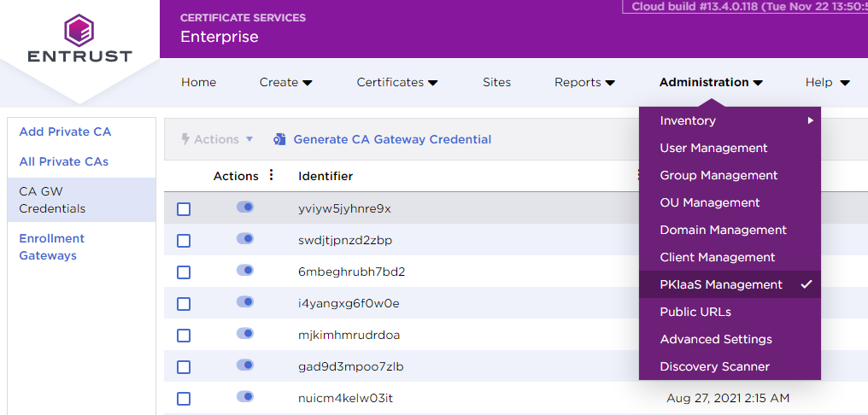The width and height of the screenshot is (868, 415).
Task: Check the box for 6mbeghrubh7bd2
Action: coord(184,272)
